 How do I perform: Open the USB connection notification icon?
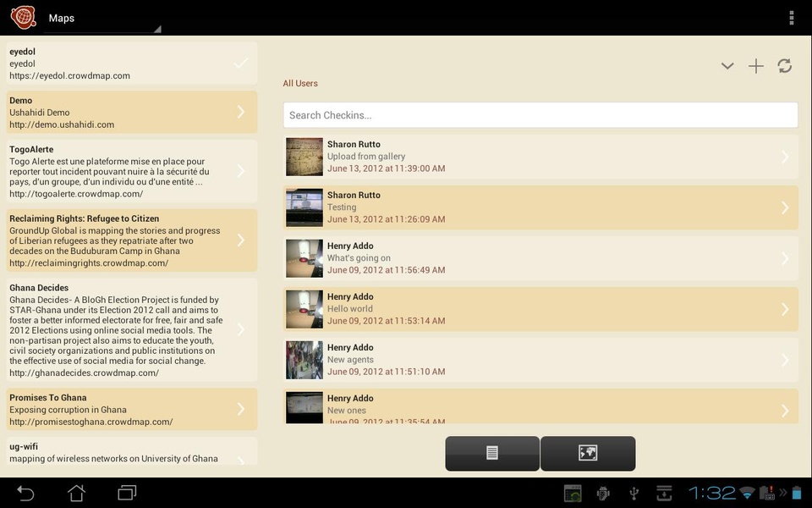[x=634, y=494]
